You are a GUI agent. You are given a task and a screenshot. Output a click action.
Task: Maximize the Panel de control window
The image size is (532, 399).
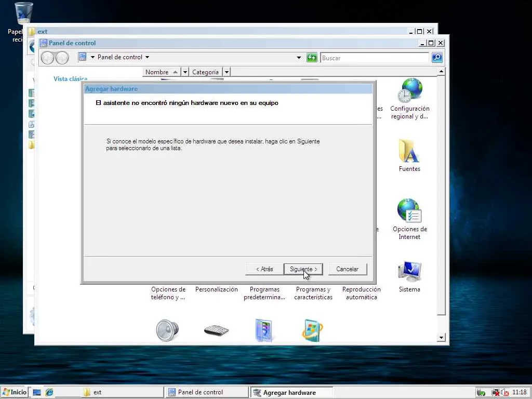[431, 43]
